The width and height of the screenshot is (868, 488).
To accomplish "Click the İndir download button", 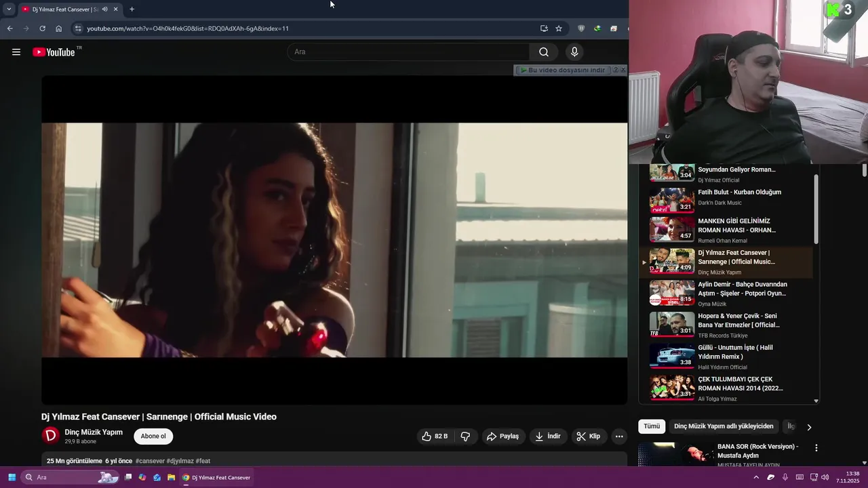I will pyautogui.click(x=547, y=436).
